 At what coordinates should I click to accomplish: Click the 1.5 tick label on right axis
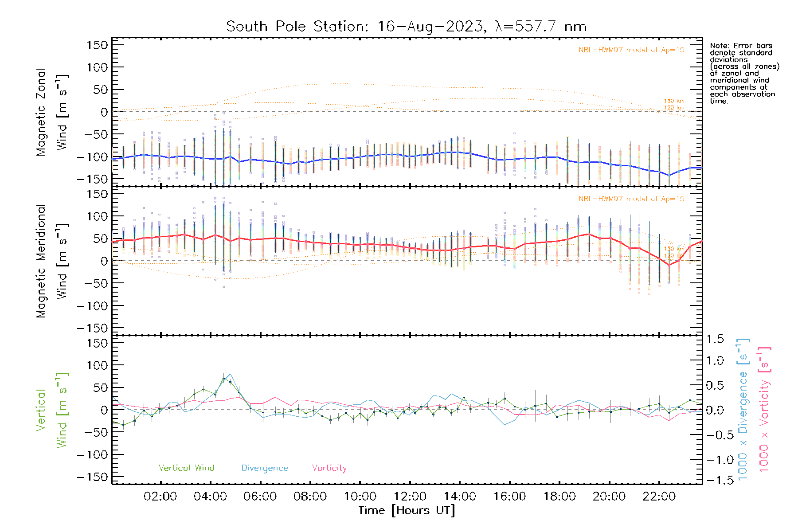tap(715, 339)
